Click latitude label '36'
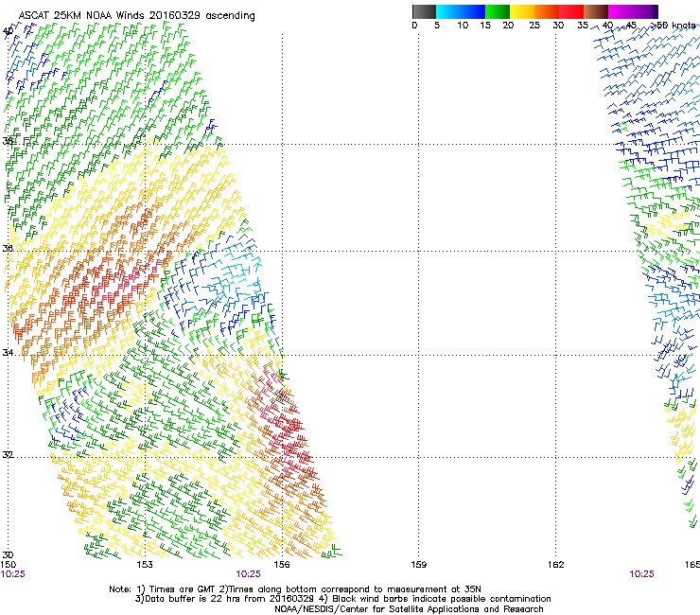Image resolution: width=700 pixels, height=615 pixels. (x=8, y=248)
